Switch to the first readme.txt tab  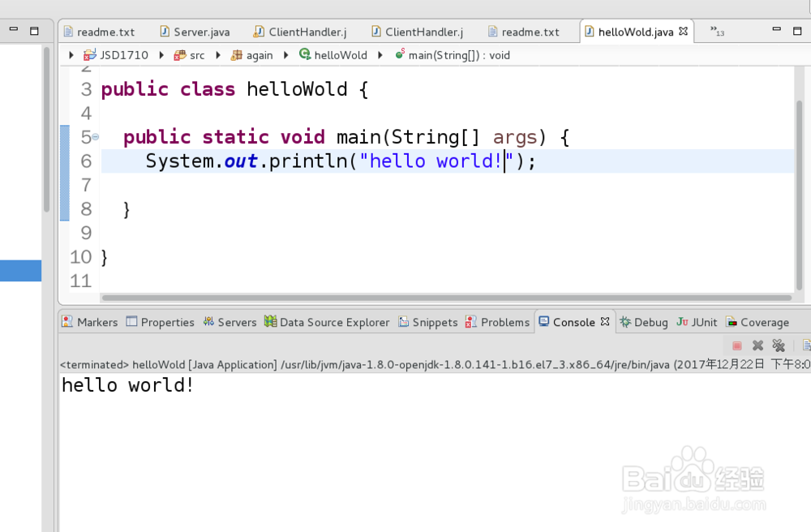tap(99, 32)
